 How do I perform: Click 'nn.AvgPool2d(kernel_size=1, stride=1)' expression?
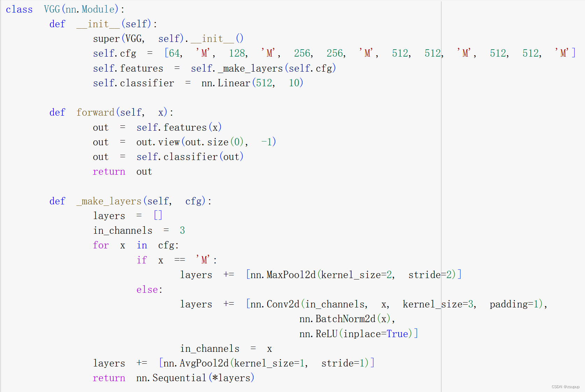click(x=266, y=363)
